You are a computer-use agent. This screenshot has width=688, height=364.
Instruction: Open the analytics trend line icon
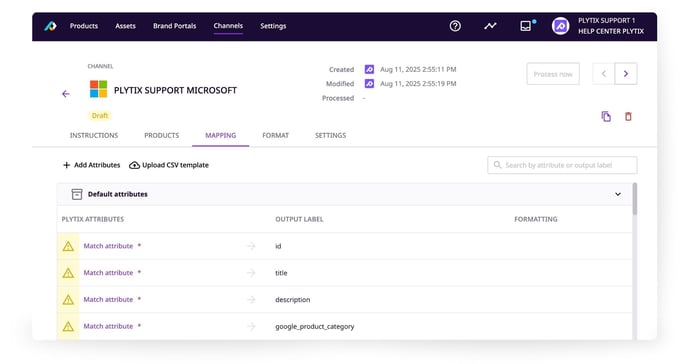point(490,26)
